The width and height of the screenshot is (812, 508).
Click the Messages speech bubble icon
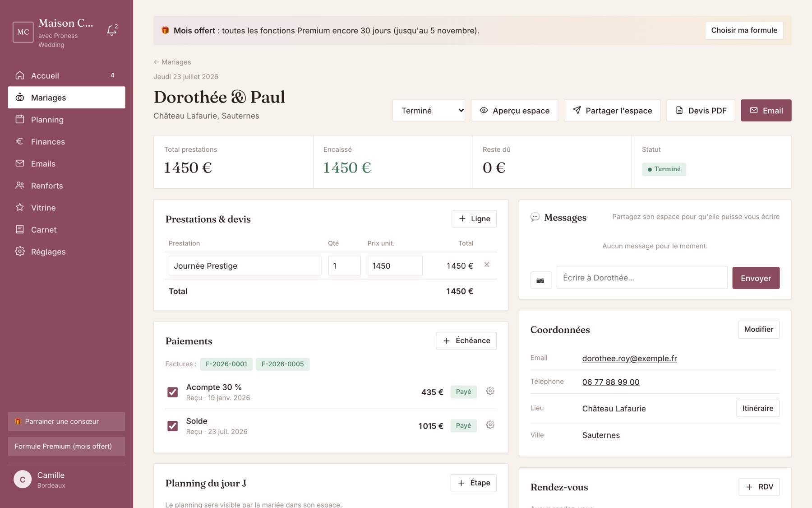(x=535, y=217)
